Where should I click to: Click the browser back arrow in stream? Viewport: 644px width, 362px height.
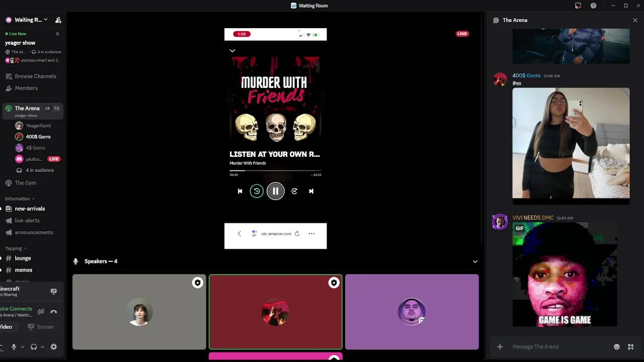point(239,234)
